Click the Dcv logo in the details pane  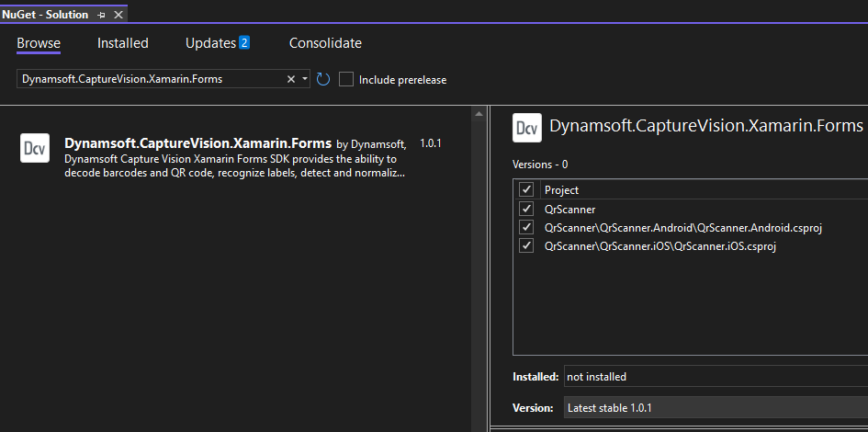click(x=526, y=128)
